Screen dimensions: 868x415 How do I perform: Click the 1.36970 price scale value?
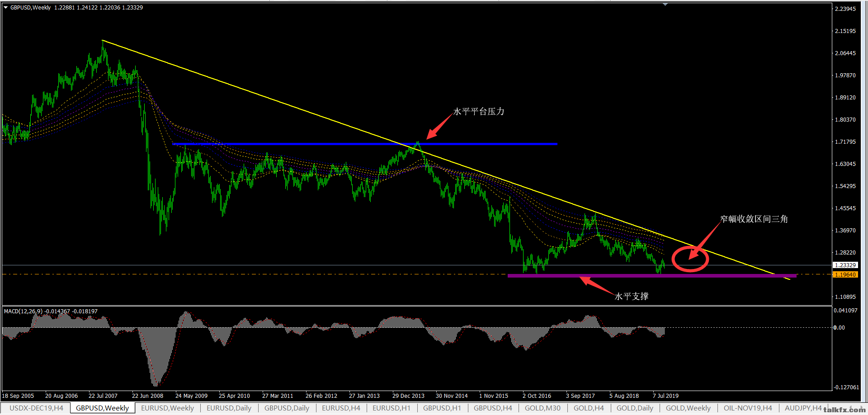845,230
